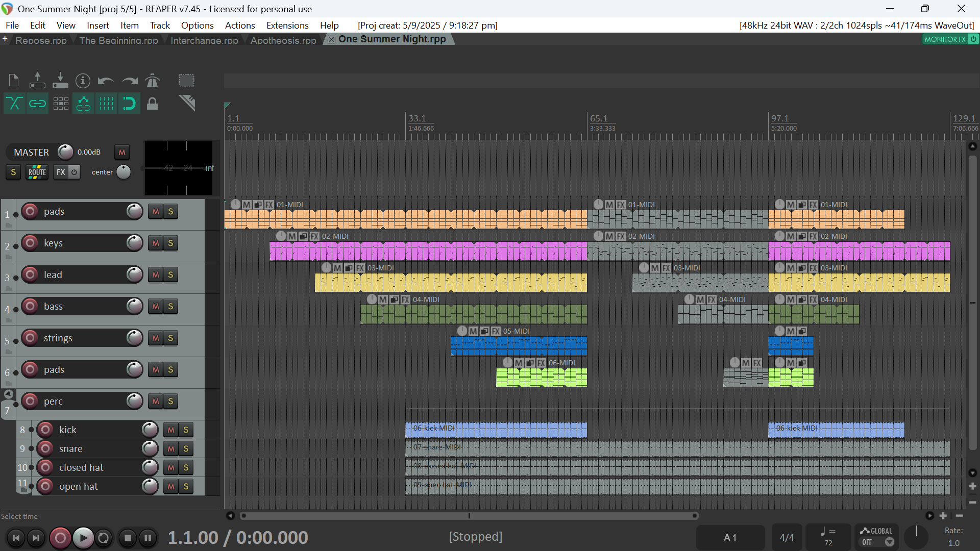Click the Save Project toolbar icon
Viewport: 980px width, 551px height.
[x=60, y=81]
